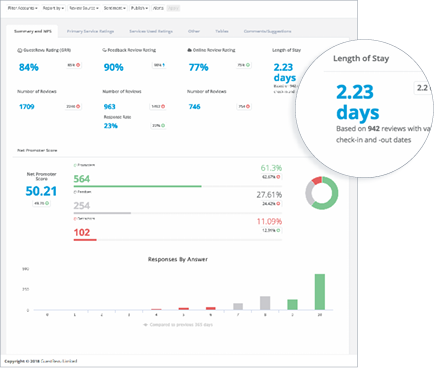Click the grey bar for answer 8
The height and width of the screenshot is (368, 436).
point(265,303)
